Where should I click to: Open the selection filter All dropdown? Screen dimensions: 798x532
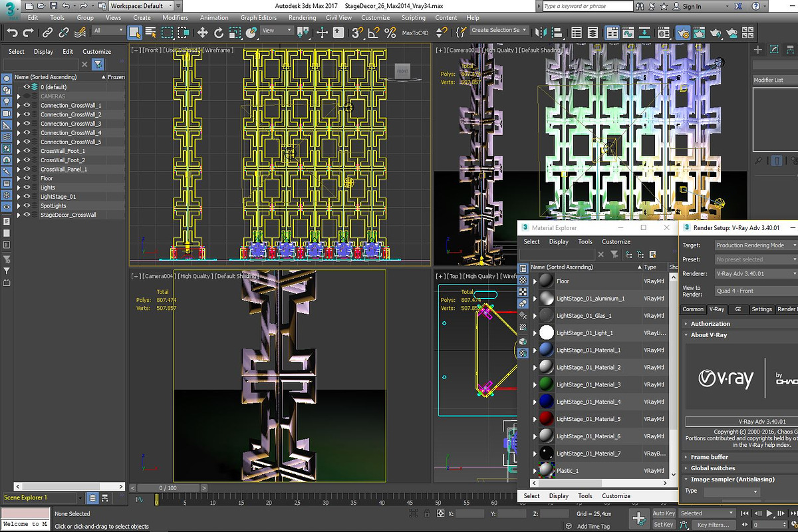108,31
